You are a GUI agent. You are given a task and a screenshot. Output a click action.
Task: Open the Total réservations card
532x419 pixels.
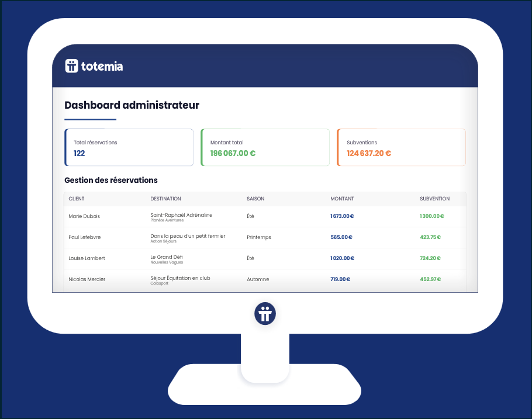point(129,147)
